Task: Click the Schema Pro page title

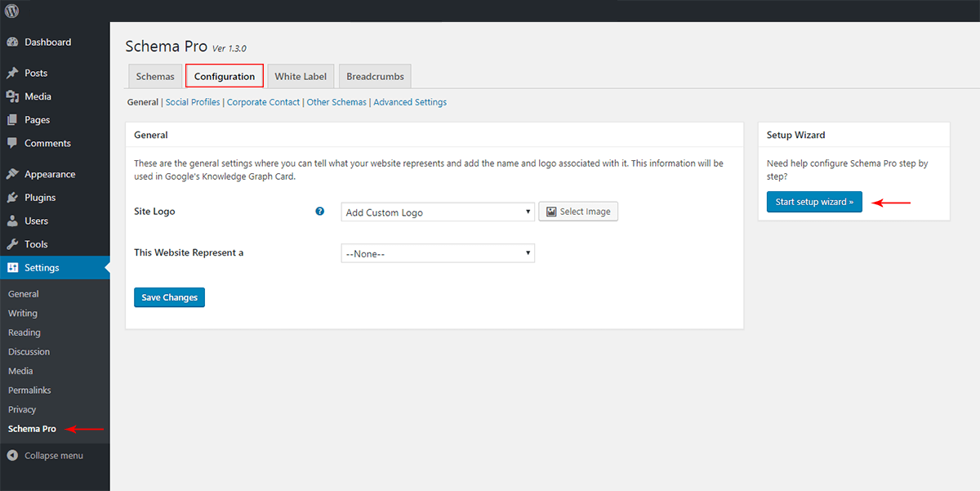Action: (167, 47)
